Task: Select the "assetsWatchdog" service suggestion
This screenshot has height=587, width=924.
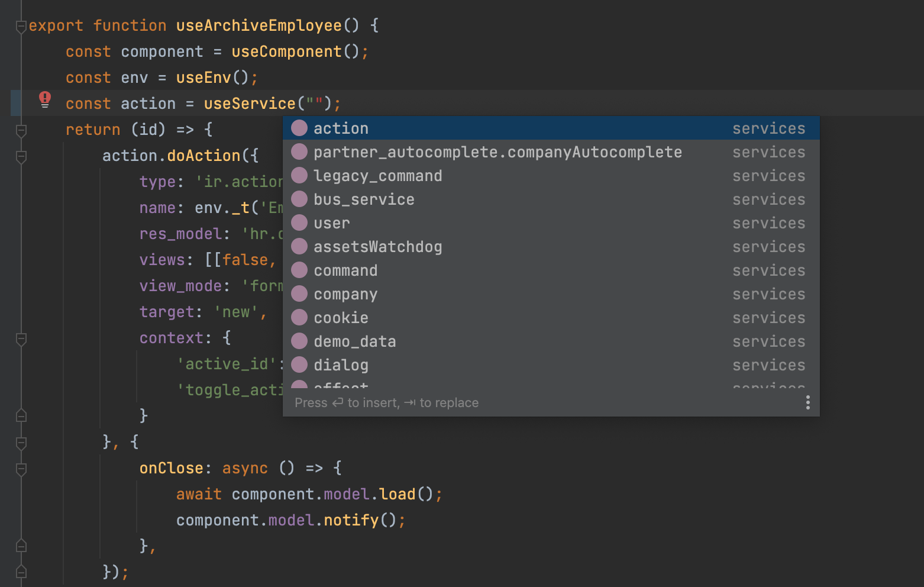Action: point(377,246)
